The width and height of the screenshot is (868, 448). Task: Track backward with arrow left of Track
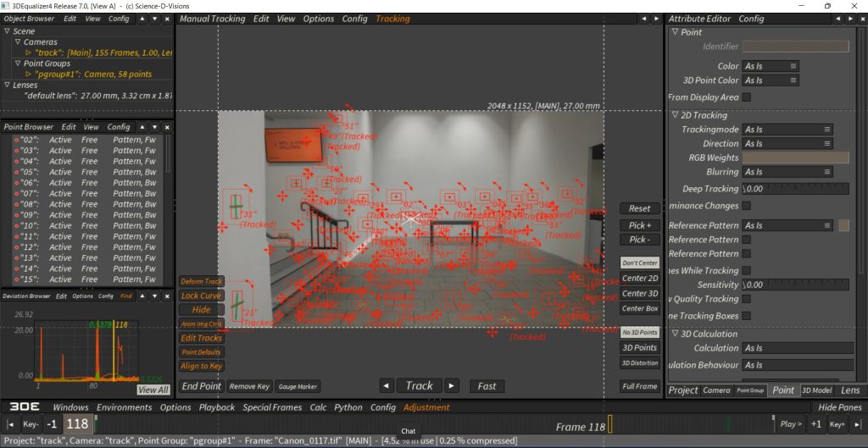pos(387,385)
